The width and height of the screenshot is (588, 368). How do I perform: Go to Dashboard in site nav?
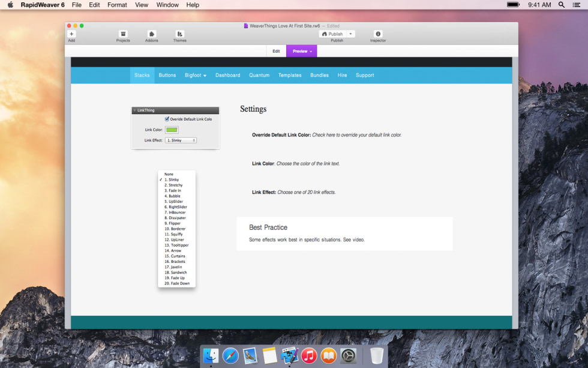(x=227, y=75)
